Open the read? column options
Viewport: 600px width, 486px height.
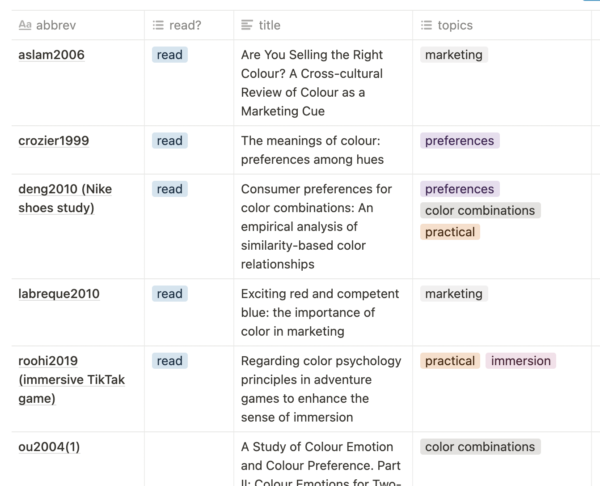coord(186,25)
